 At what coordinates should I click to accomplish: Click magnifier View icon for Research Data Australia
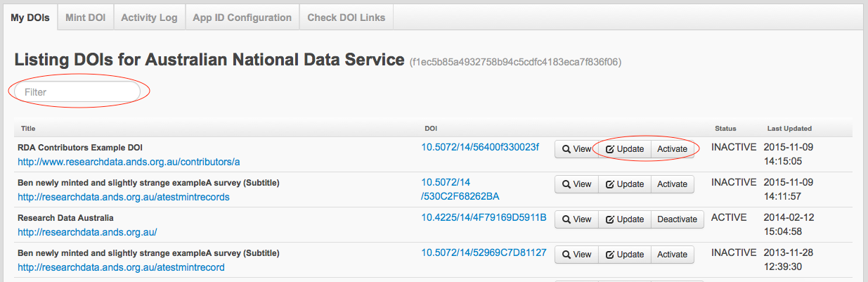point(566,219)
